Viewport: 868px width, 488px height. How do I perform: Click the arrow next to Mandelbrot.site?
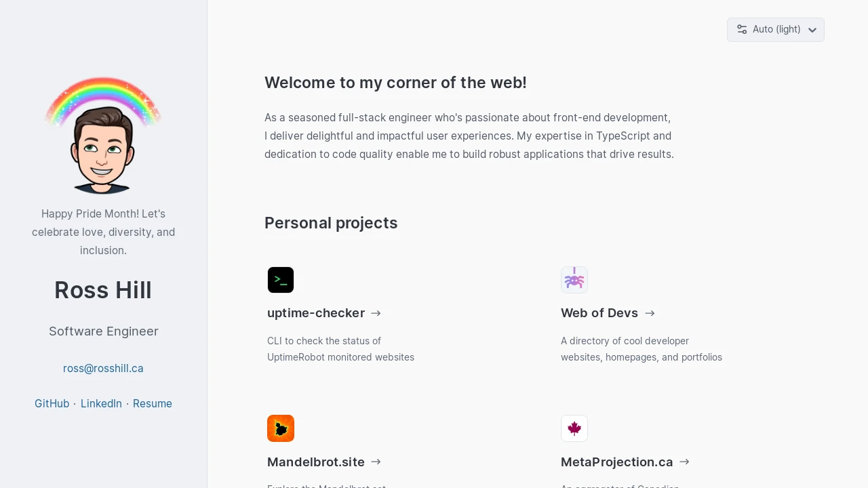(x=376, y=462)
